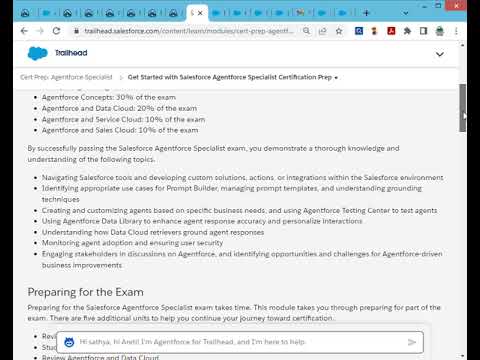This screenshot has height=360, width=480.
Task: Switch to the tab with the colorful favicon
Action: 300,13
